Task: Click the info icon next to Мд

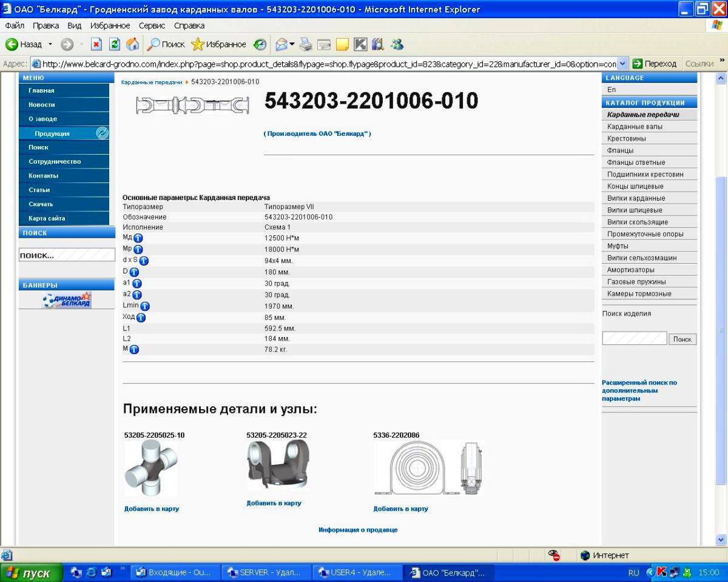Action: [138, 238]
